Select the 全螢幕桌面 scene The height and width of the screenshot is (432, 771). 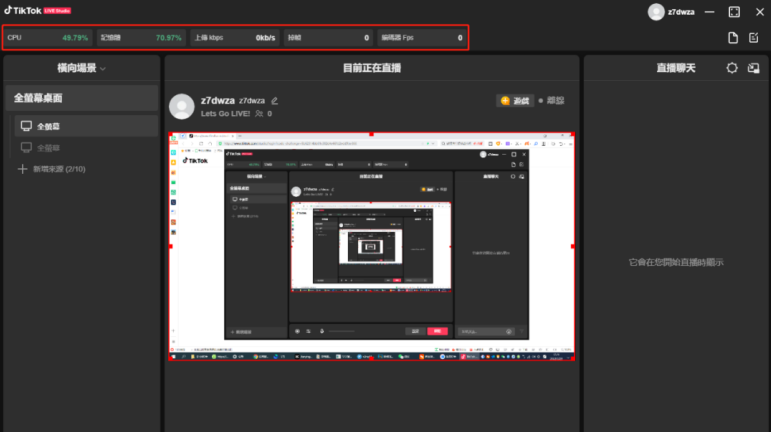pyautogui.click(x=82, y=98)
